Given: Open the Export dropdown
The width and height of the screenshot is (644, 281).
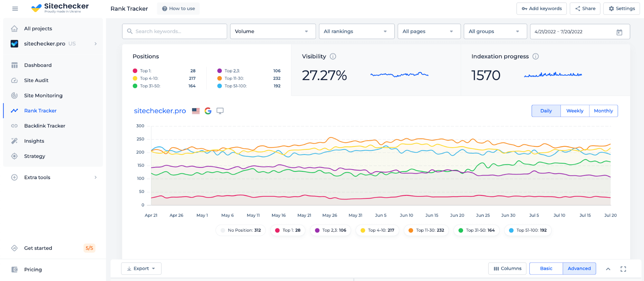Looking at the screenshot, I should tap(141, 269).
